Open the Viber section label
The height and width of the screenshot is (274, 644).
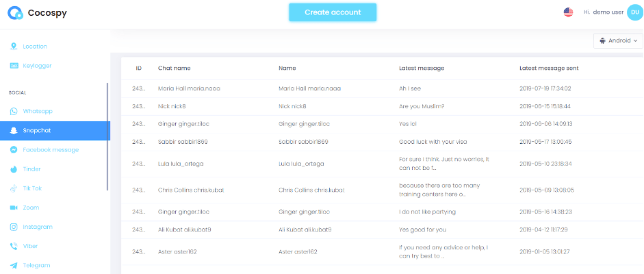point(30,246)
